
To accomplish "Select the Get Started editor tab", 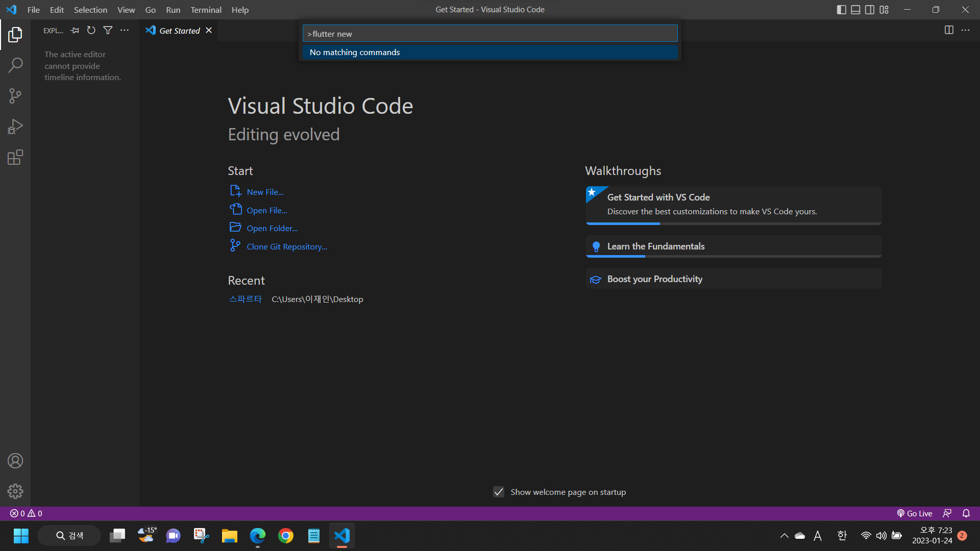I will pos(179,31).
